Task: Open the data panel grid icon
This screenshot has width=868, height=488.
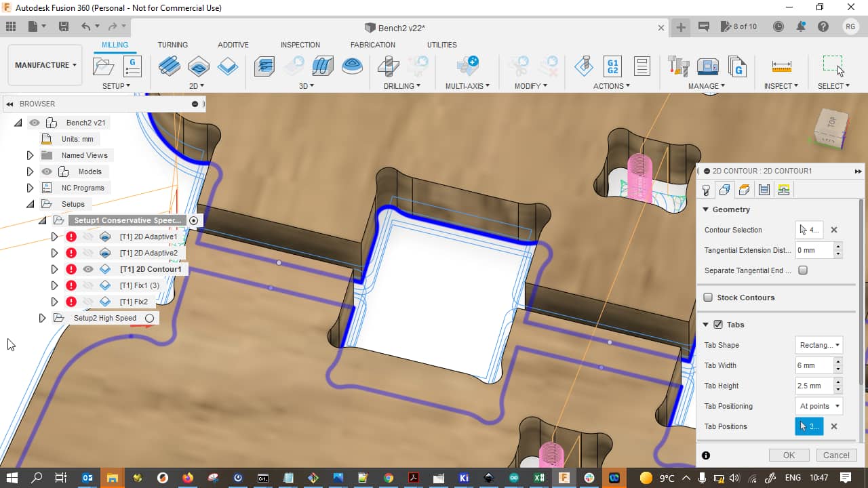Action: [x=10, y=26]
